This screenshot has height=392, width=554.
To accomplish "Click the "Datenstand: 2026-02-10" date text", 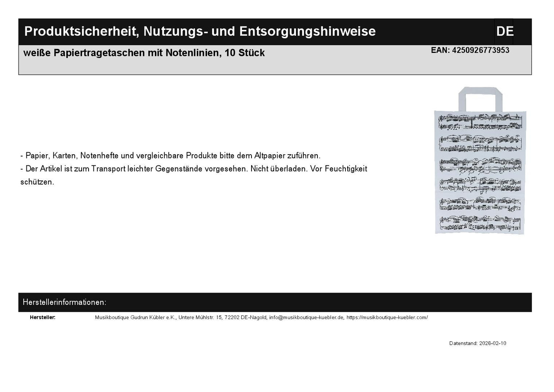I will click(x=478, y=343).
